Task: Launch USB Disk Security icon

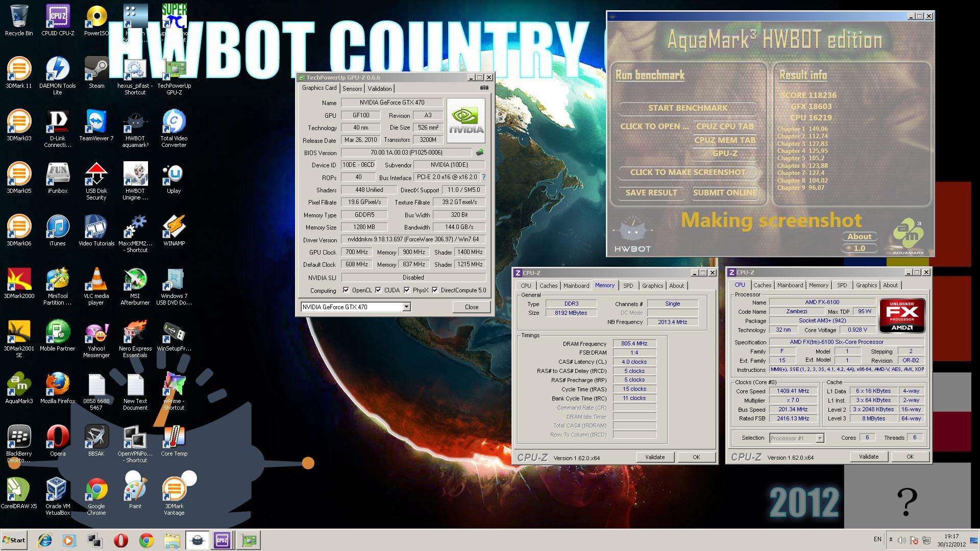Action: pos(96,181)
